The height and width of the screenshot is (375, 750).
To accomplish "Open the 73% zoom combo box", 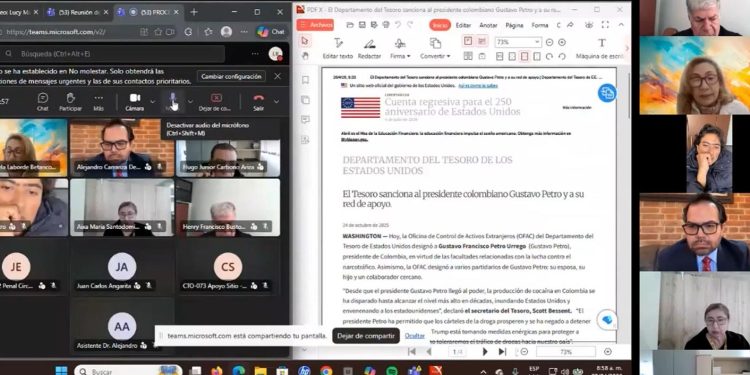I will coord(518,42).
